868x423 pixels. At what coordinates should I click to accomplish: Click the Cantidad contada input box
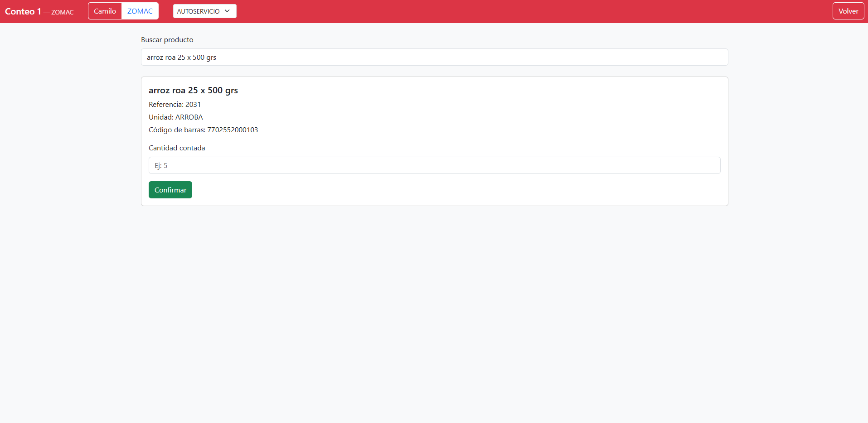tap(434, 166)
